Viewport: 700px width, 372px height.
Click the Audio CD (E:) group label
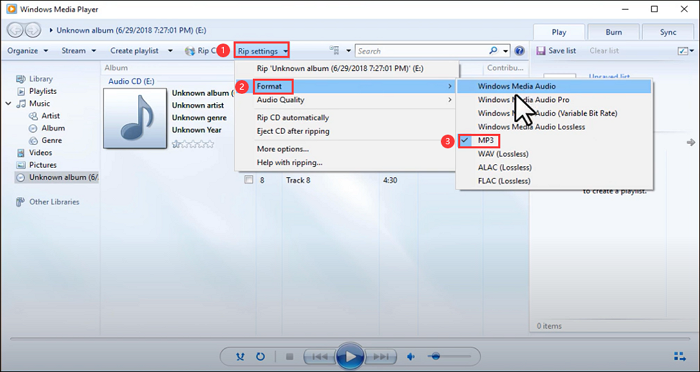pyautogui.click(x=131, y=81)
